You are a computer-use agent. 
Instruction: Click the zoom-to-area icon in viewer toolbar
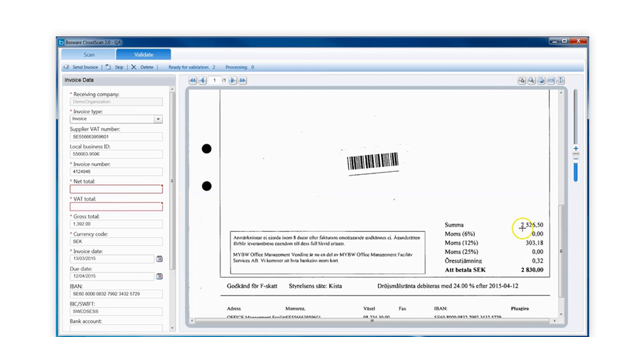click(x=521, y=80)
